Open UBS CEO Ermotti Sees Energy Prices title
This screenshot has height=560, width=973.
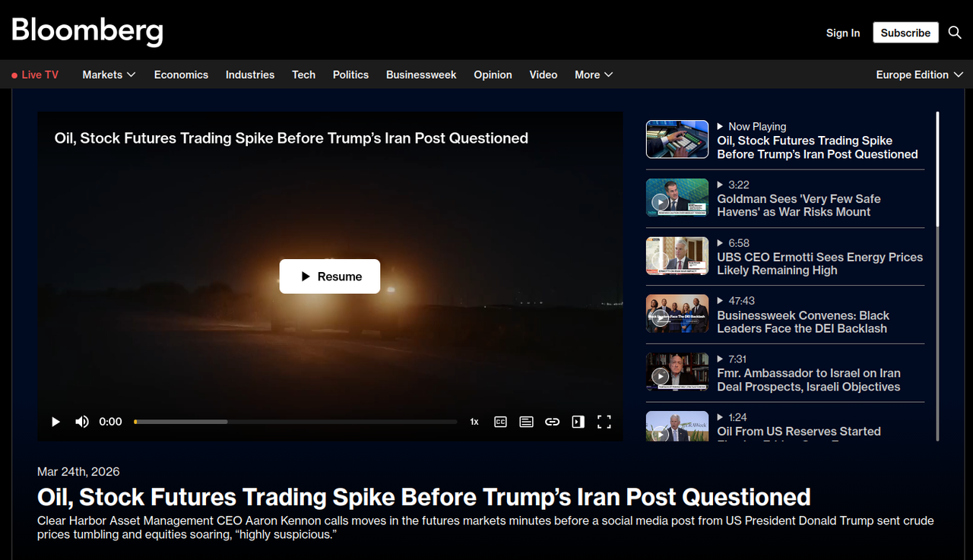pos(820,264)
